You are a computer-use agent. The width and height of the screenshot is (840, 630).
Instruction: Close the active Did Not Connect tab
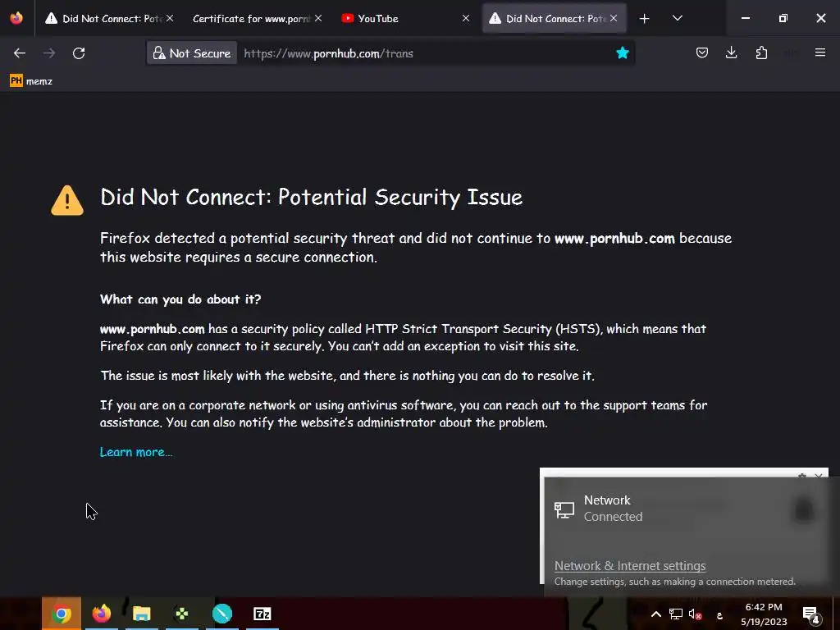click(614, 18)
